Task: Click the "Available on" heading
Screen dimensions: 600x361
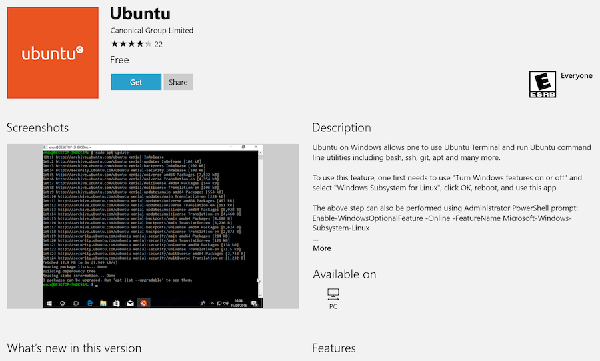Action: click(x=344, y=274)
